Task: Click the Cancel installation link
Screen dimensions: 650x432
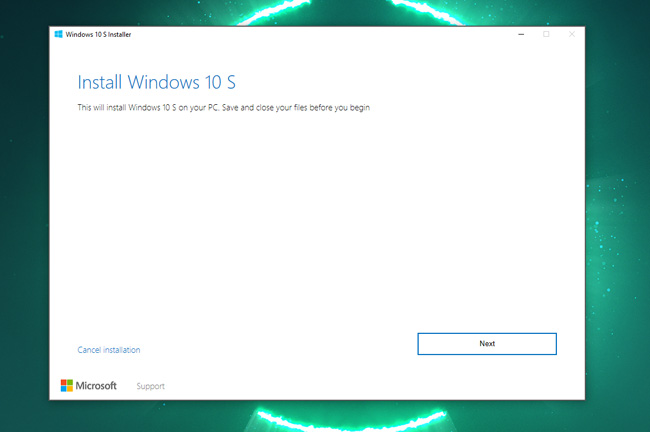Action: pos(109,350)
